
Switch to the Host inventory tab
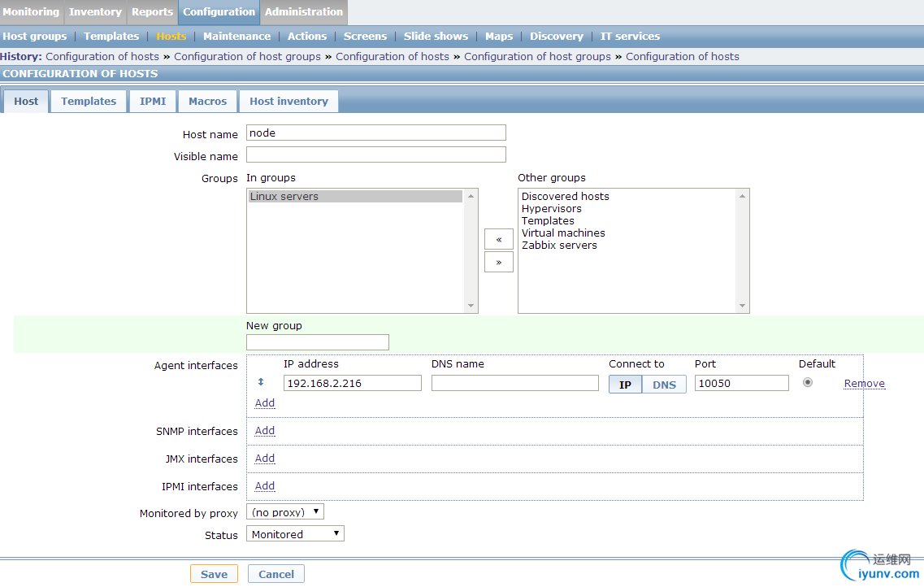[x=288, y=102]
